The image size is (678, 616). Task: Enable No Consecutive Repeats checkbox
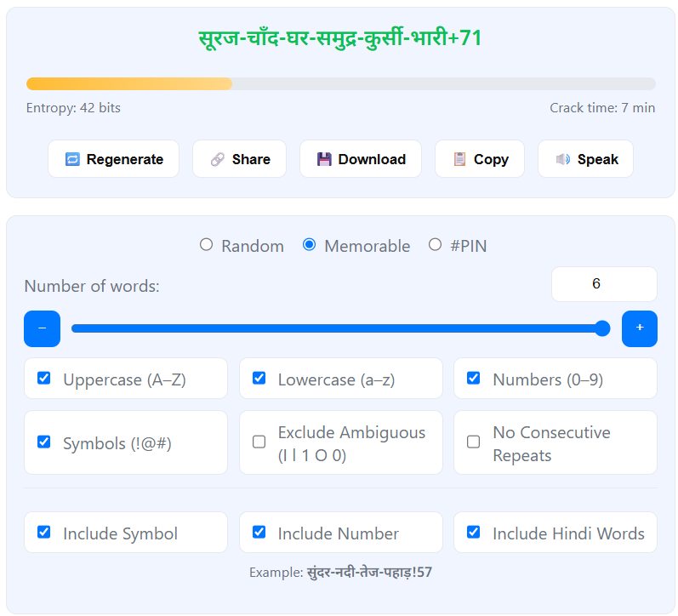coord(474,442)
